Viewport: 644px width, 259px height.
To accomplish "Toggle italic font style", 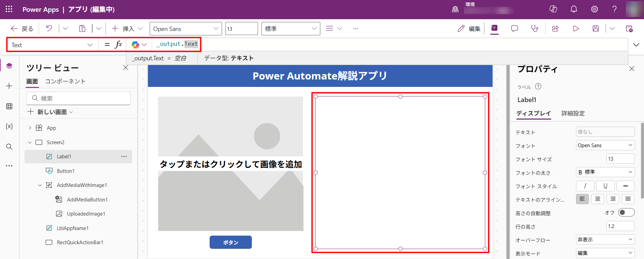I will tap(585, 186).
